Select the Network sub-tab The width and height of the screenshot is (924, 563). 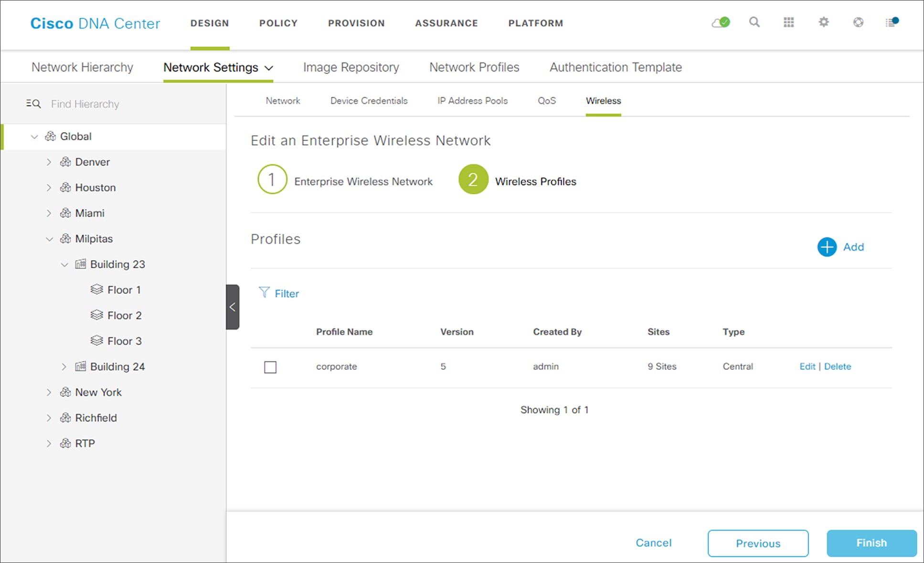point(283,101)
